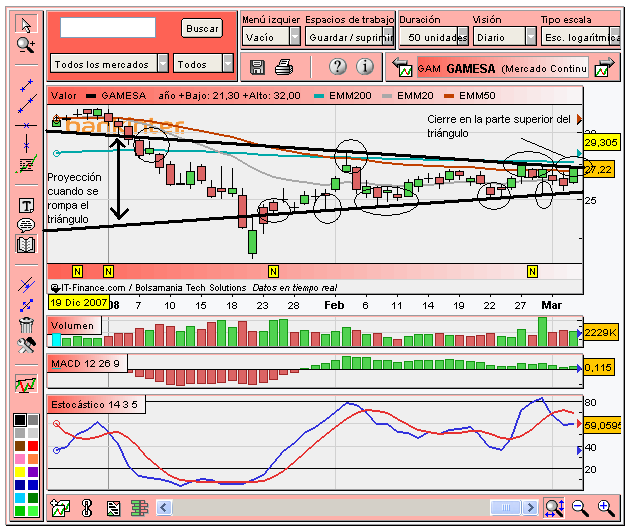Open the 50 unidades duration dropdown
The image size is (628, 530).
pyautogui.click(x=434, y=37)
